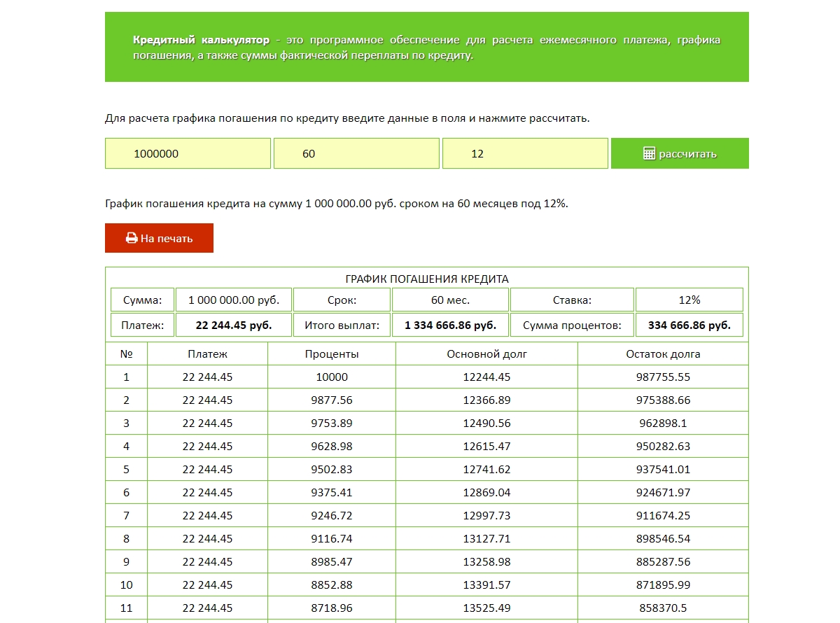Screen dimensions: 840x623
Task: Select the monthly payment value 22 244.45 руб.
Action: pos(234,325)
